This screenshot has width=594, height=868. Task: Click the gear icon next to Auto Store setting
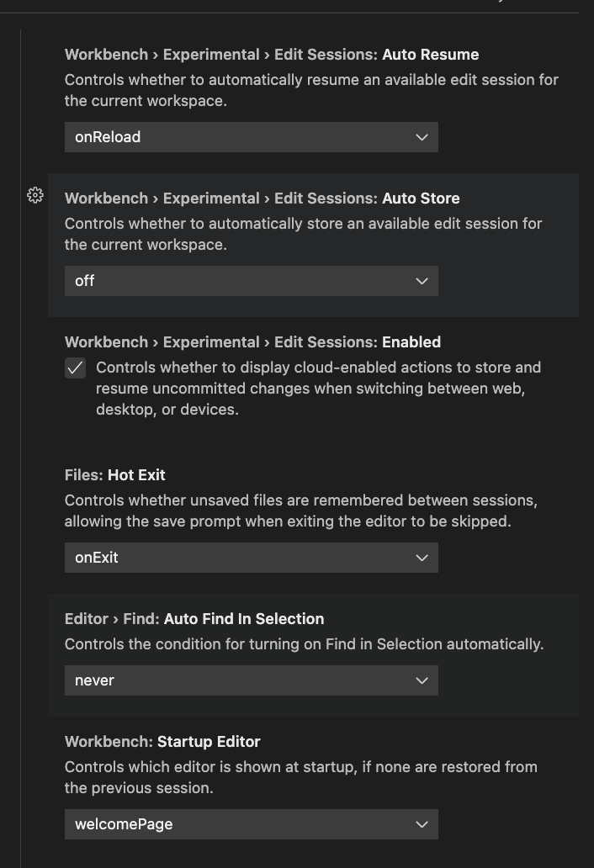click(34, 195)
